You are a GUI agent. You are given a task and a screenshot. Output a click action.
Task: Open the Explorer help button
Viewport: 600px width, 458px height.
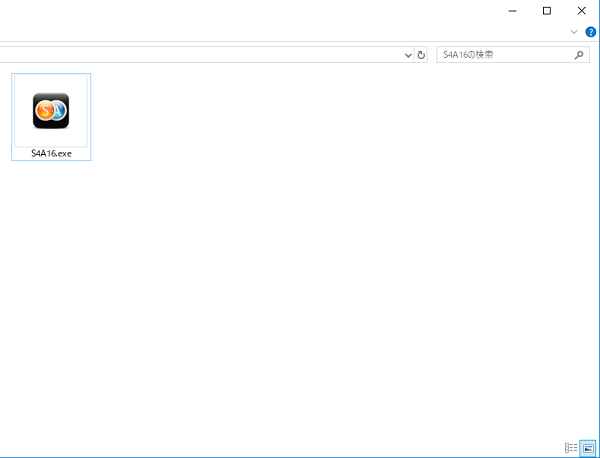590,32
